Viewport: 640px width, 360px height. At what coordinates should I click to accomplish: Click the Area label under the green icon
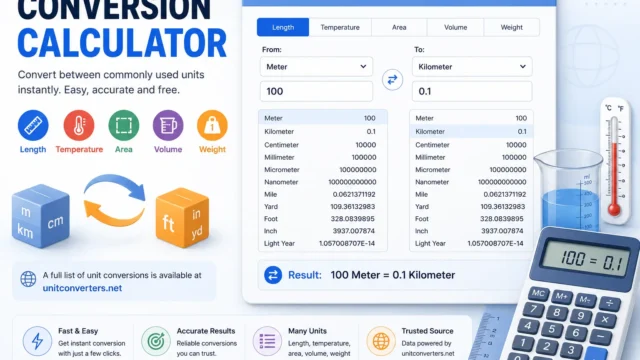[x=124, y=149]
